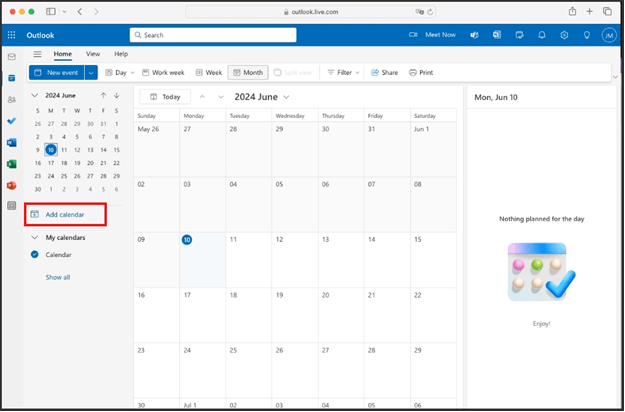Open the Filter dropdown

[x=343, y=73]
